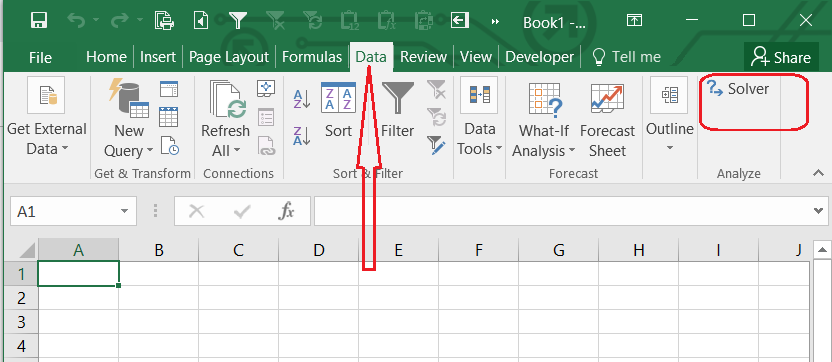
Task: Open the Redo history dropdown arrow
Action: pos(140,20)
